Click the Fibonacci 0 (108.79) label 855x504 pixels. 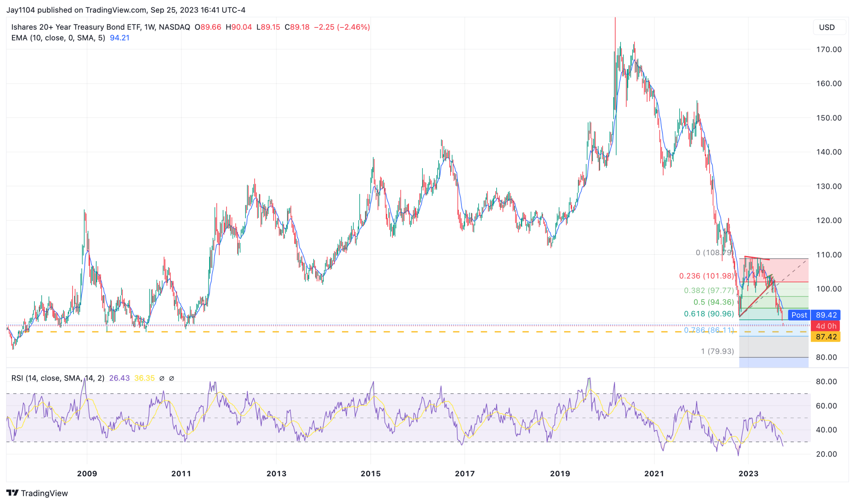714,253
